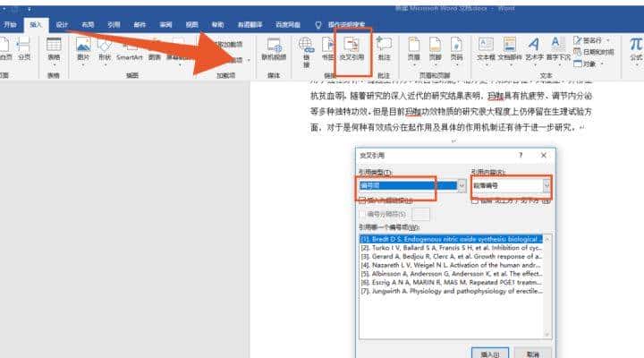Toggle Include above/below checkbox in dialog
This screenshot has width=644, height=358.
pos(475,201)
